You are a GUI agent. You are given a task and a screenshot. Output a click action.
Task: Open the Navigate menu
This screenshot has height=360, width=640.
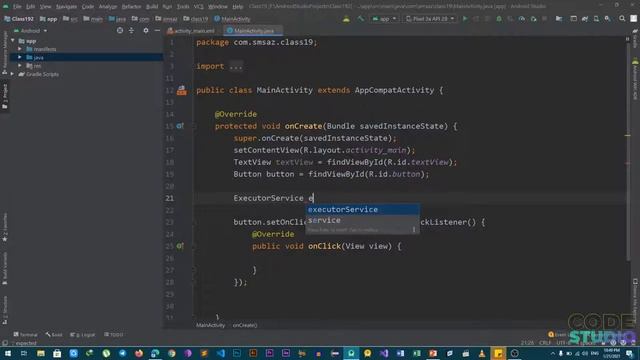pos(66,7)
